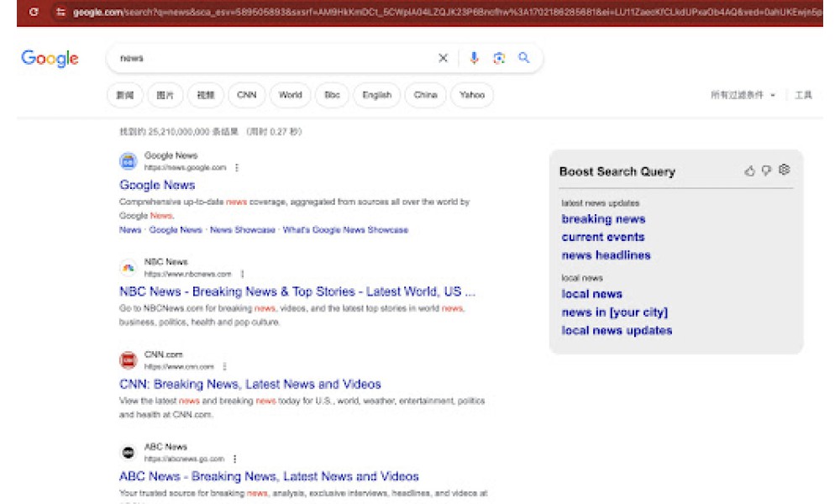The image size is (840, 504).
Task: Open the Google News result title
Action: (157, 185)
